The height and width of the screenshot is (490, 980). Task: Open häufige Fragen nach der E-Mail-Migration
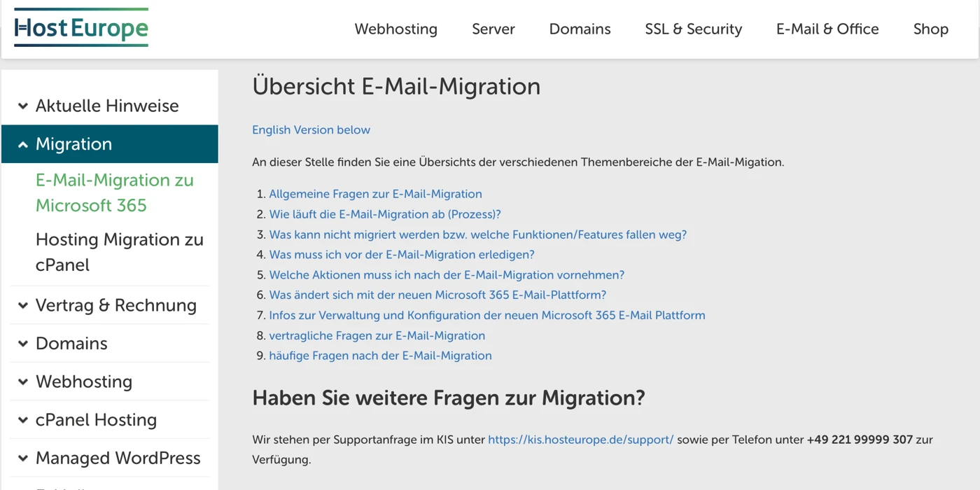pyautogui.click(x=380, y=356)
